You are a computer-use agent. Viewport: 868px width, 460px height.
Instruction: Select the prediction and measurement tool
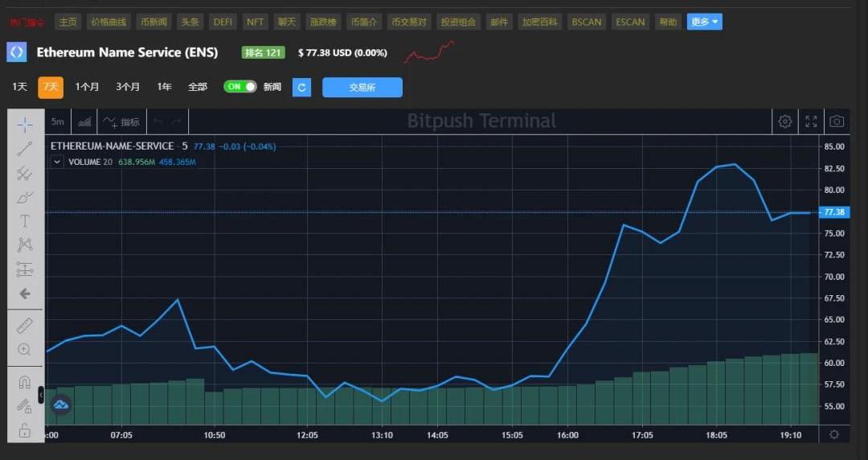[x=25, y=269]
